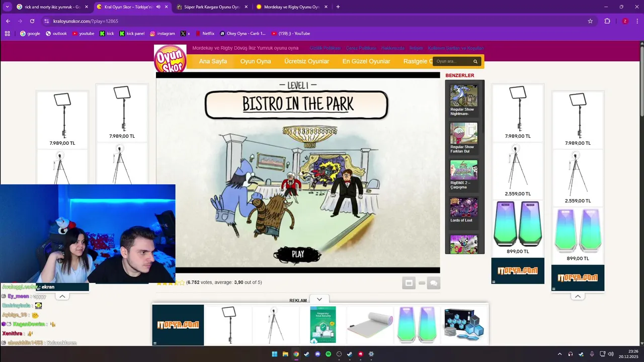Reload the page with the refresh icon

[32, 21]
